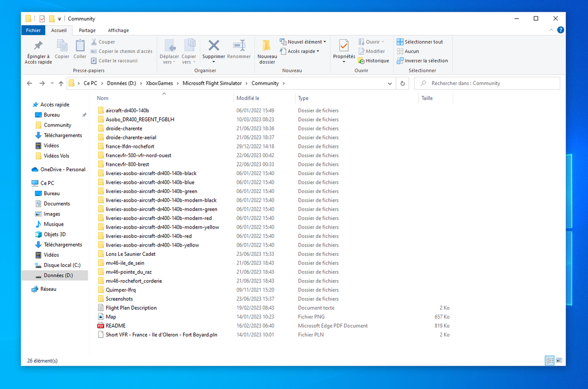Switch to the Affichage tab
The width and height of the screenshot is (588, 389).
(118, 30)
